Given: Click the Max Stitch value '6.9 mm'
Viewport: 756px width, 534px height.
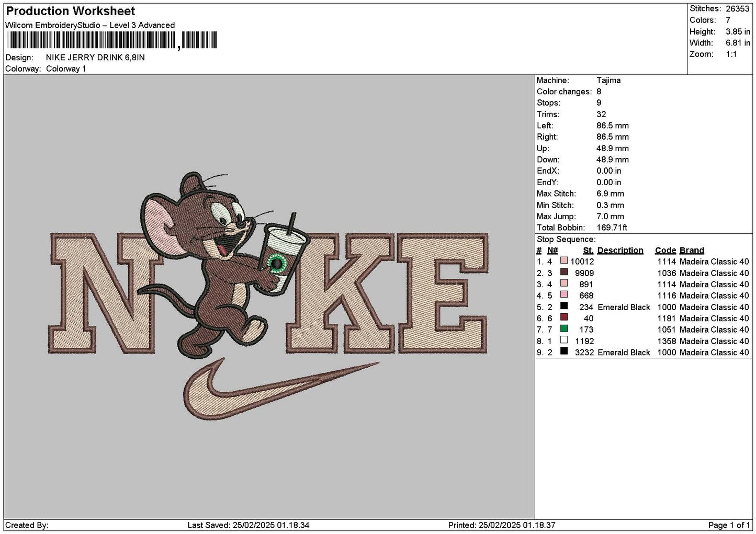Looking at the screenshot, I should click(x=610, y=194).
